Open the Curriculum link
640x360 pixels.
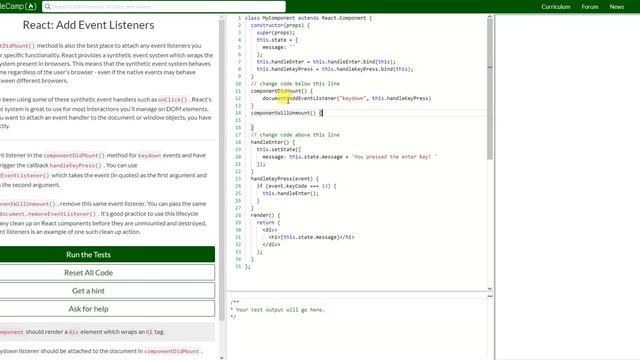[556, 7]
